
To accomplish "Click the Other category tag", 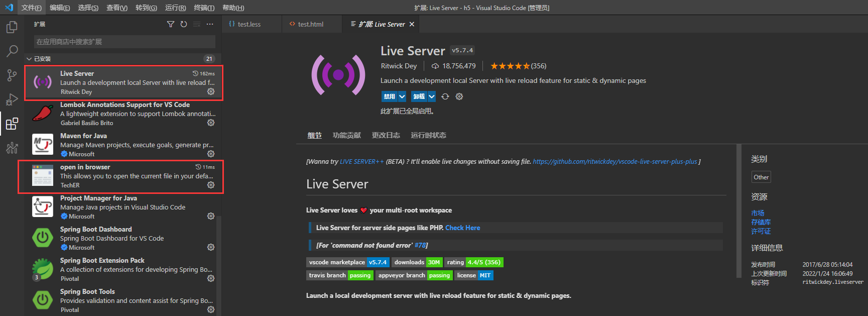I will coord(761,177).
